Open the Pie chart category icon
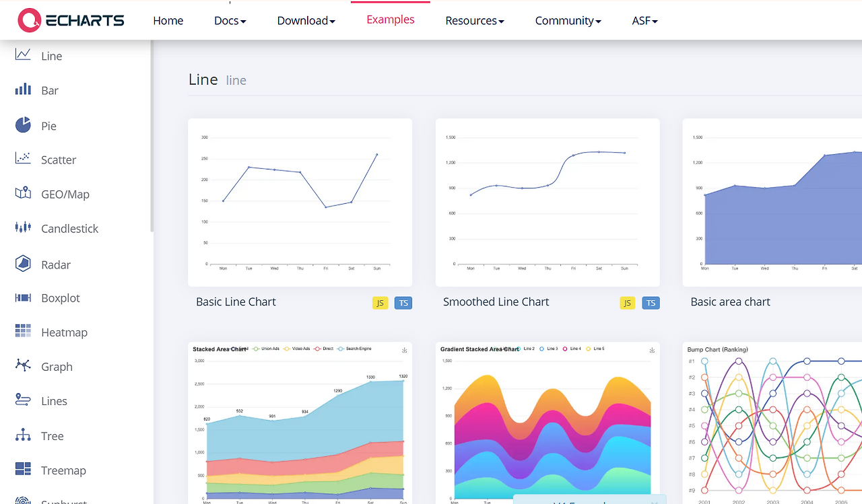This screenshot has height=504, width=862. point(23,124)
